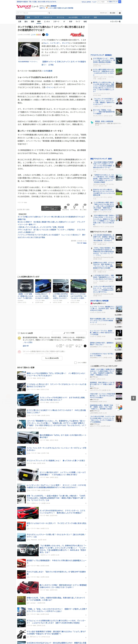Open settings via the gear icon
This screenshot has width=138, height=644.
point(120,13)
